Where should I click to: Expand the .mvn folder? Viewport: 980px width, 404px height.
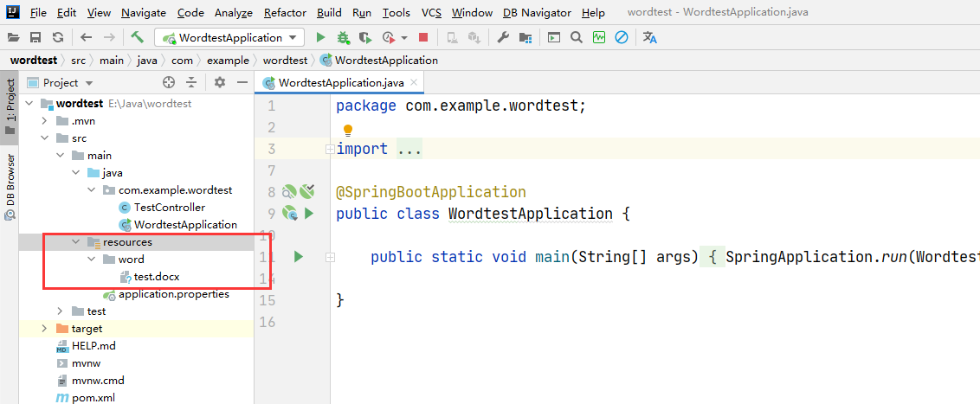(x=44, y=120)
